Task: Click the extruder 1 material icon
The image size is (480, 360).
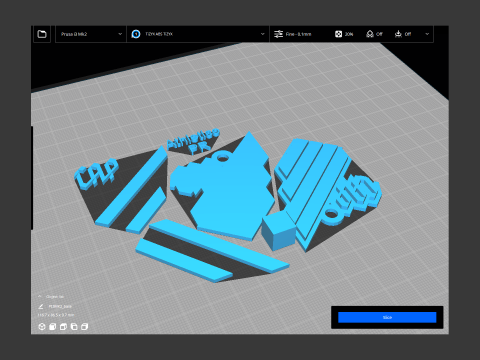Action: coord(136,34)
